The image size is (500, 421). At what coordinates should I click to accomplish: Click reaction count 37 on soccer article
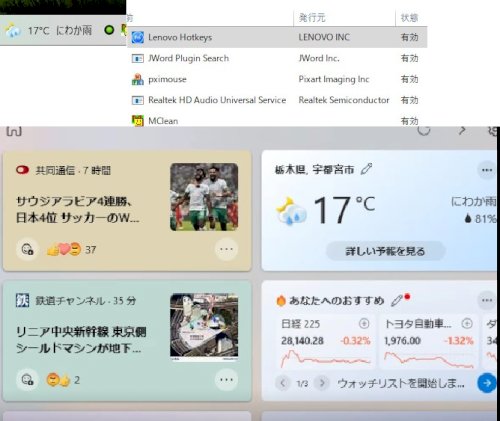point(90,250)
